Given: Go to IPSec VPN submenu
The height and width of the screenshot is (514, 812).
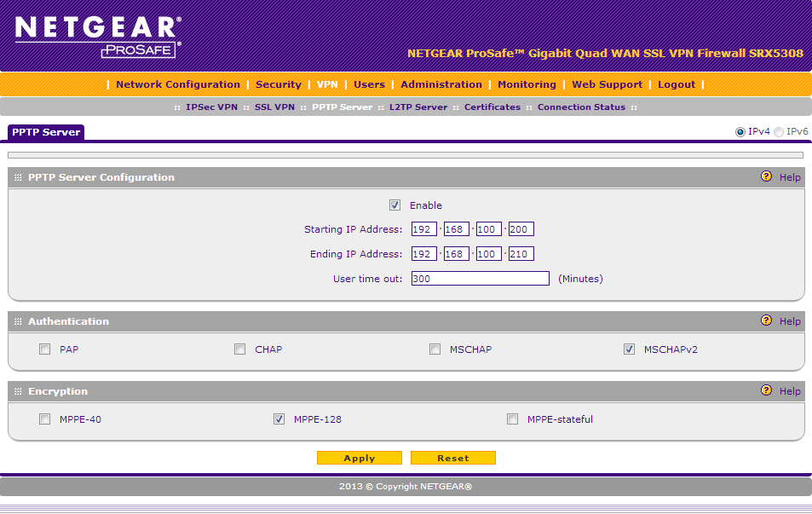Looking at the screenshot, I should (x=212, y=107).
